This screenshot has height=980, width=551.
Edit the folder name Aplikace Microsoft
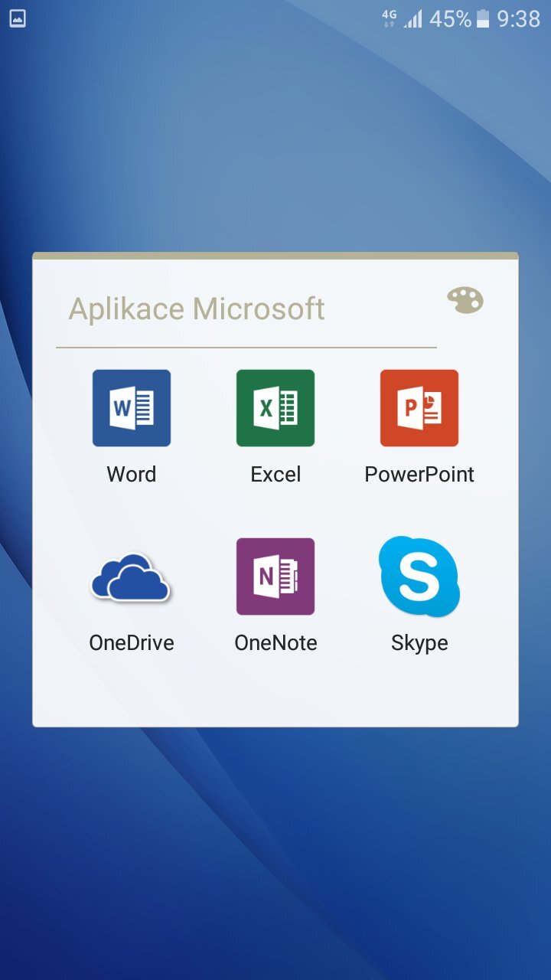pos(197,309)
